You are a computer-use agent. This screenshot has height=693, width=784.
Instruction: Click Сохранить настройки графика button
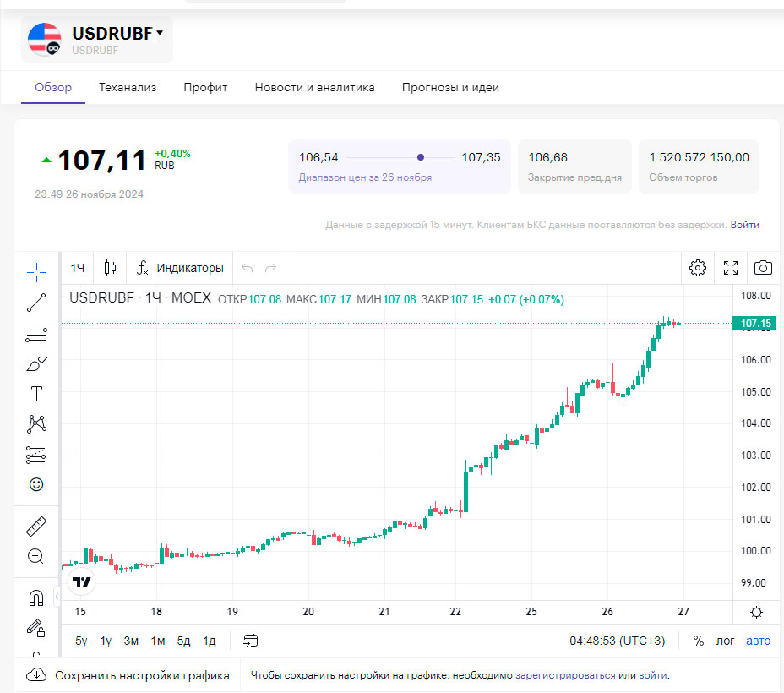tap(128, 675)
